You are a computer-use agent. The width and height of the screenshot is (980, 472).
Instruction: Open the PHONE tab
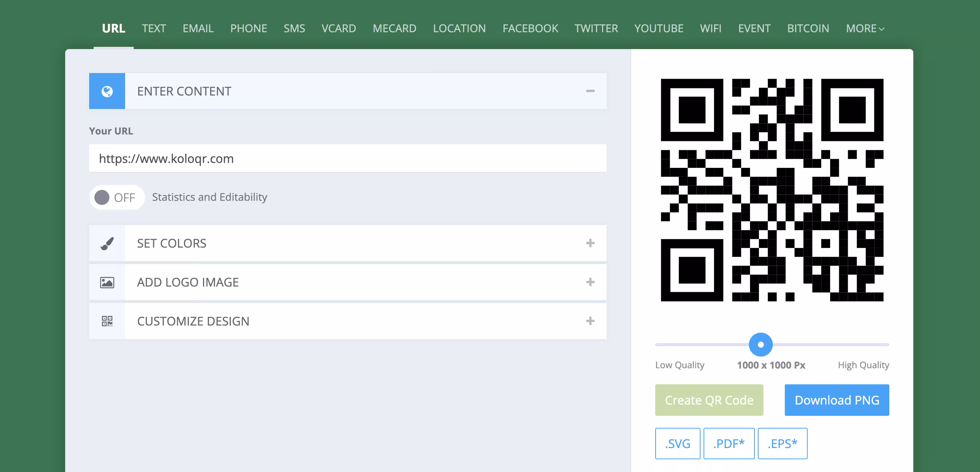click(x=248, y=28)
